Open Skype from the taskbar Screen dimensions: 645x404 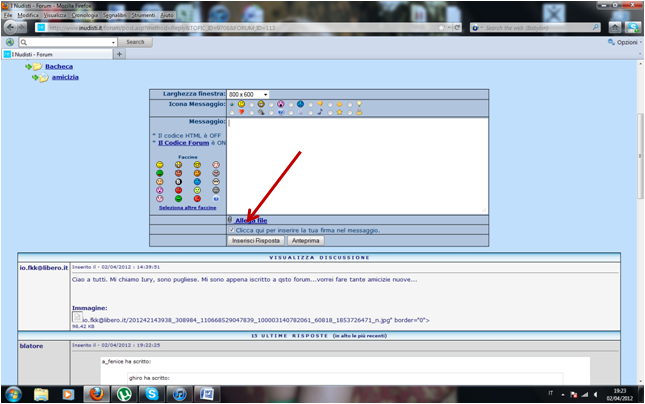click(151, 394)
